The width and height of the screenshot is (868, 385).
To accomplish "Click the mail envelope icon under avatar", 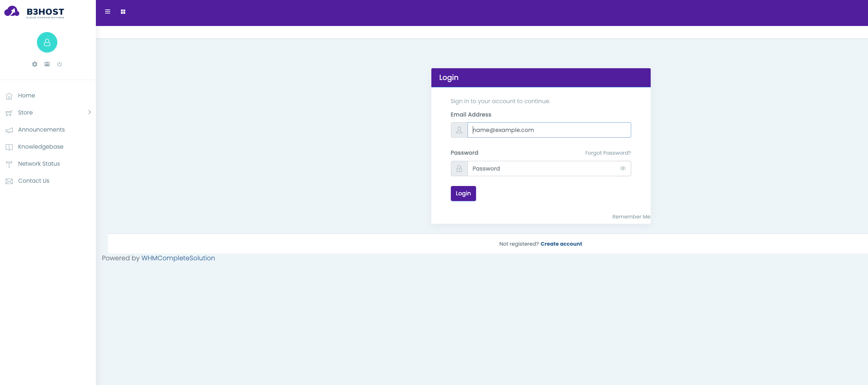I will tap(47, 64).
